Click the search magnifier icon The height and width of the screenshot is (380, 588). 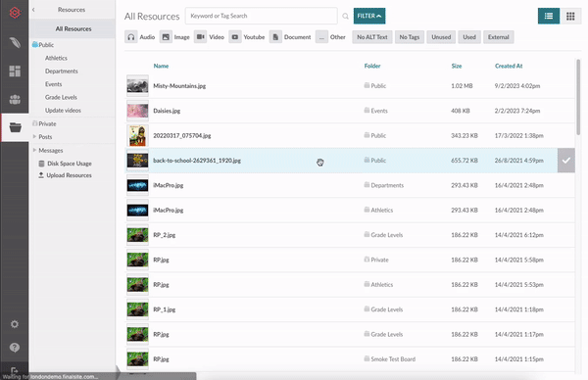coord(345,16)
